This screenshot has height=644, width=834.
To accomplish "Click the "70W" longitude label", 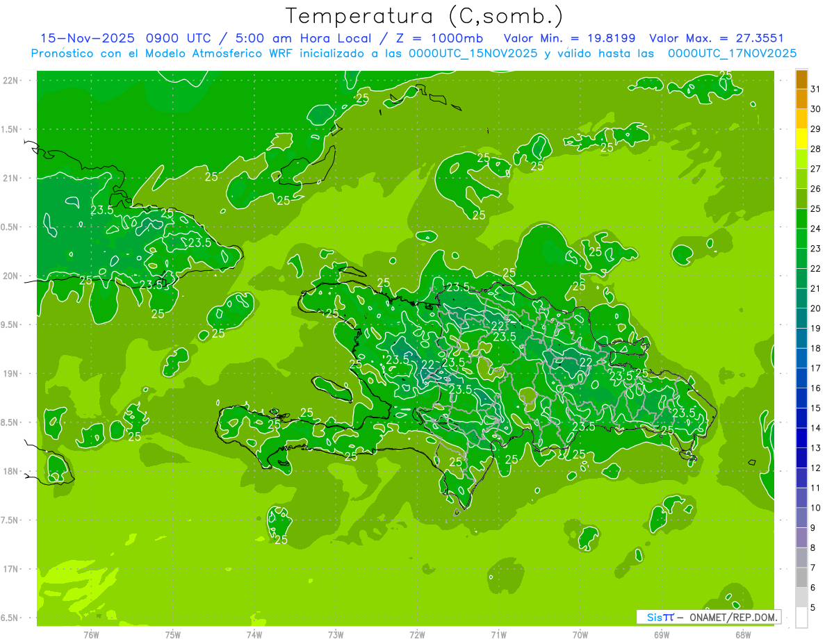I will click(580, 635).
